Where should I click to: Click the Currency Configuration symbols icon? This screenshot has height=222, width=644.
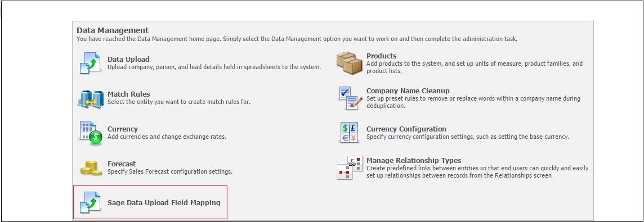[x=350, y=133]
